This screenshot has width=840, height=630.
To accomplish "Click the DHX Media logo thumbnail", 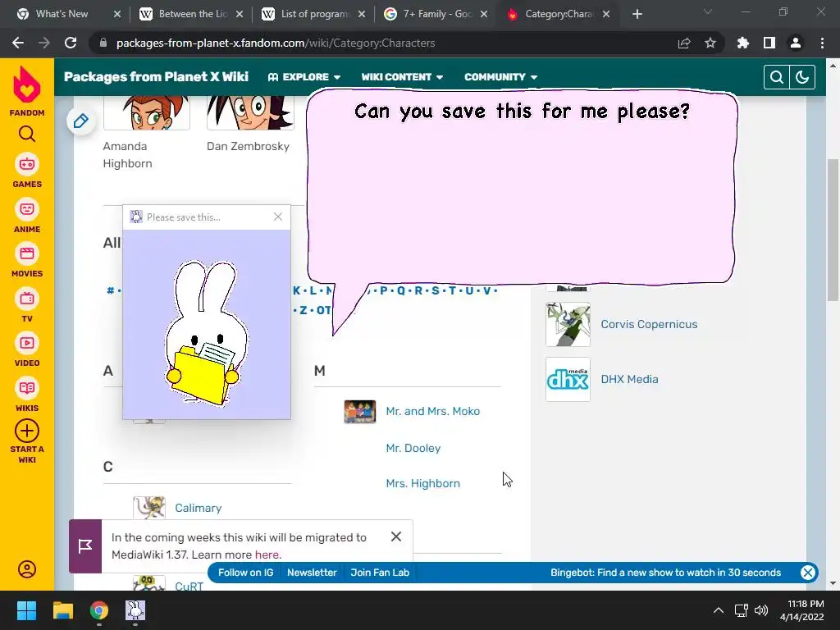I will (x=568, y=379).
